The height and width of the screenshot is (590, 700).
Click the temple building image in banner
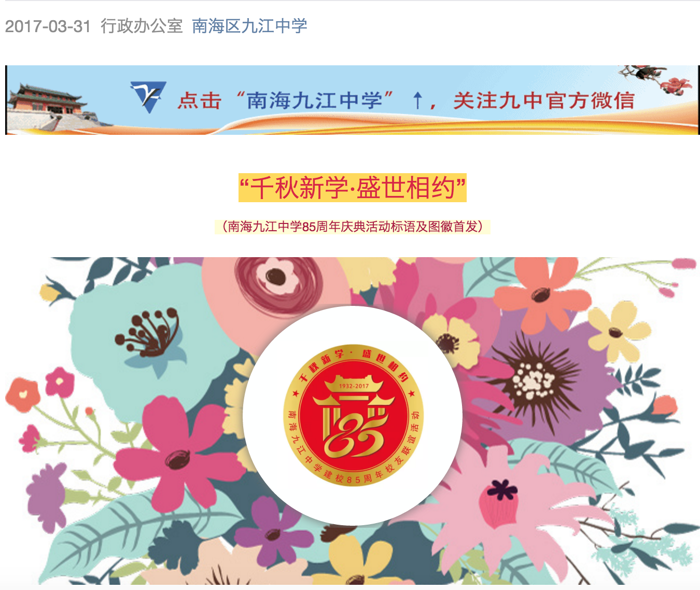point(49,106)
